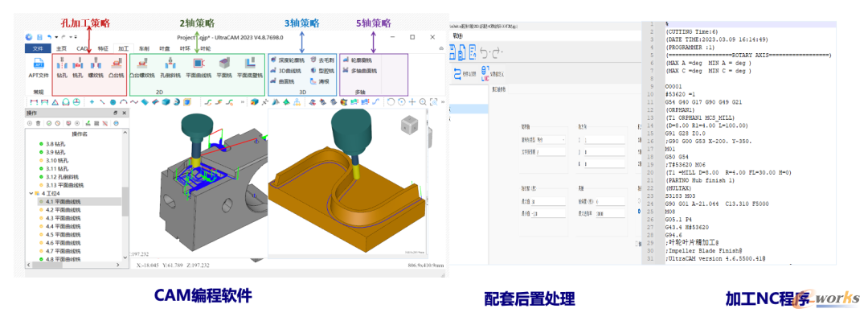Click the save icon in title bar
Viewport: 868px width, 317px height.
coord(40,37)
